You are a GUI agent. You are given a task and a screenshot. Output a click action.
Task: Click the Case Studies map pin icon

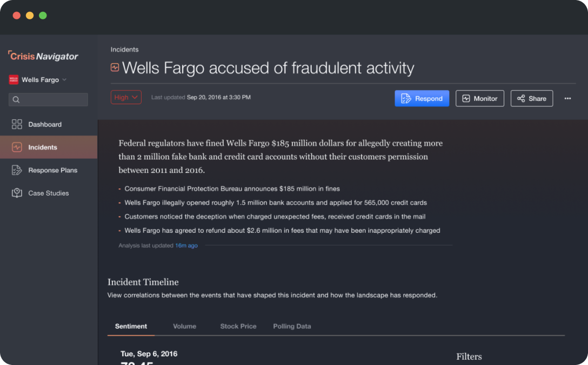17,193
